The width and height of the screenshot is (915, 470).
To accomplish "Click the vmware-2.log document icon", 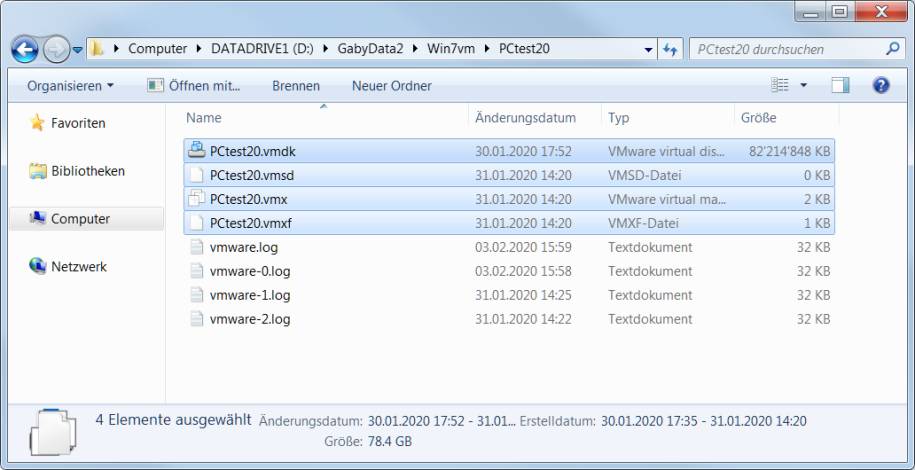I will 197,319.
